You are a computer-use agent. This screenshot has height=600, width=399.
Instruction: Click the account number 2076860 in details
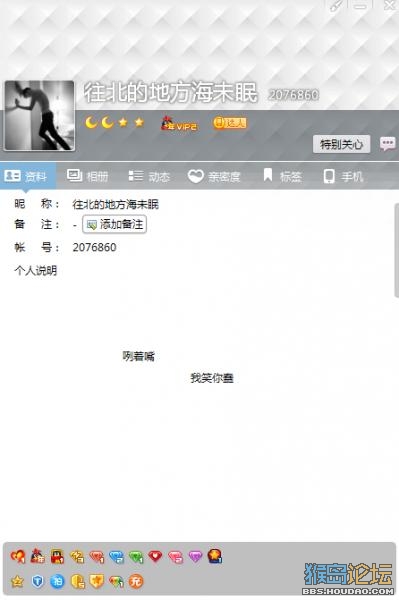pos(94,247)
